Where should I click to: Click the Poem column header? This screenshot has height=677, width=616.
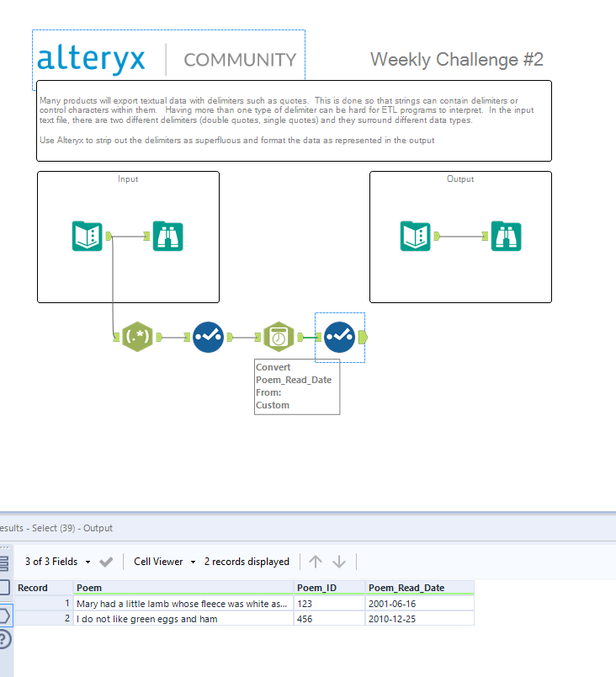(183, 588)
